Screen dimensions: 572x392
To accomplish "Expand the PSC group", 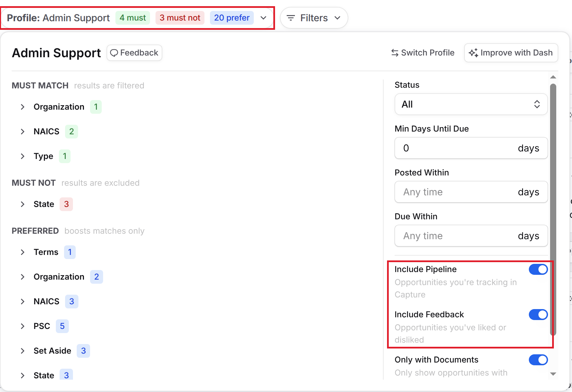I will pos(23,326).
